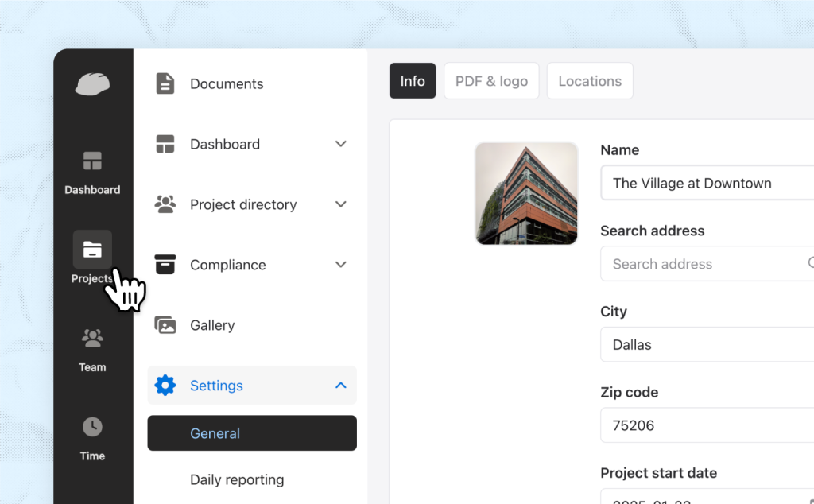
Task: Expand the Dashboard submenu chevron
Action: pos(340,144)
